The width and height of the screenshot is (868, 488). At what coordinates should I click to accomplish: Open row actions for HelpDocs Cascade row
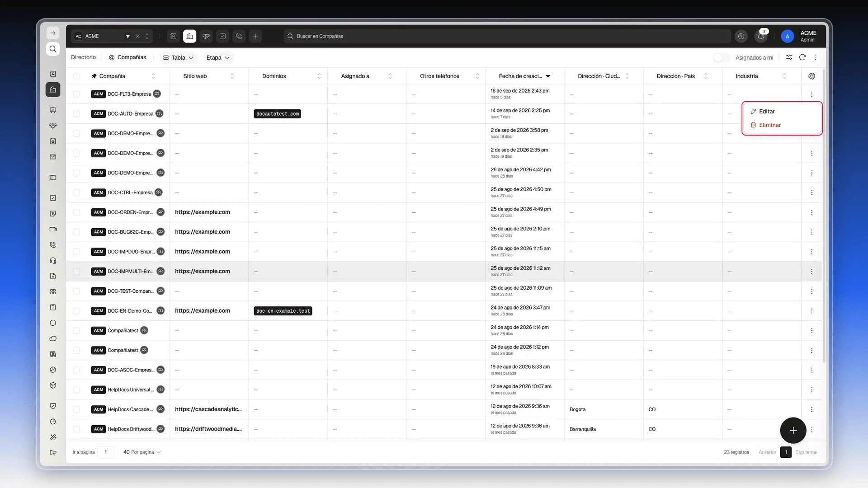tap(811, 409)
